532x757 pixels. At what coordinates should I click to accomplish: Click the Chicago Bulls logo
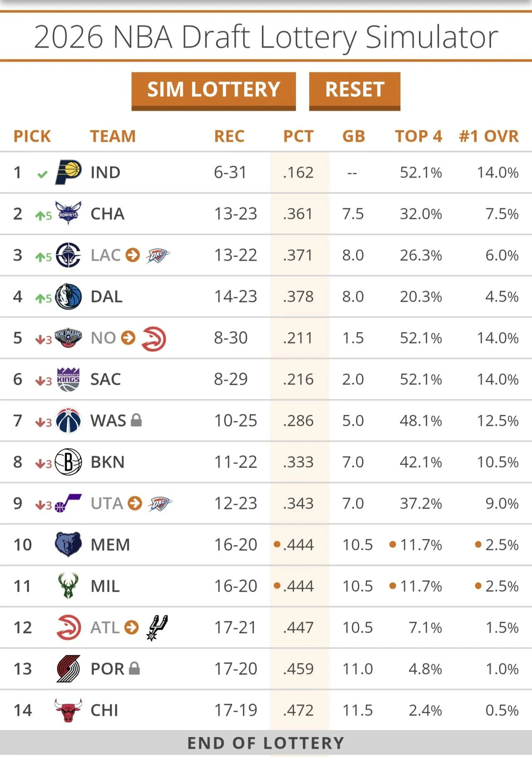pos(68,710)
